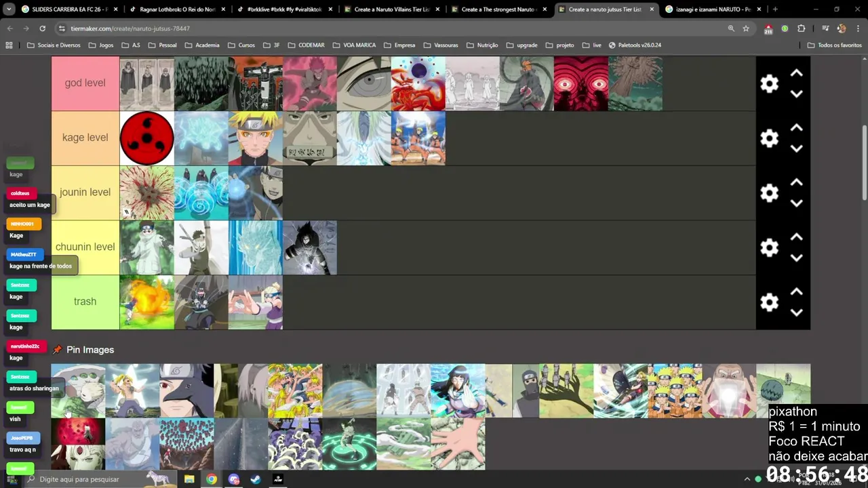Screen dimensions: 868x488
Task: Go back with the browser back arrow
Action: 10,28
